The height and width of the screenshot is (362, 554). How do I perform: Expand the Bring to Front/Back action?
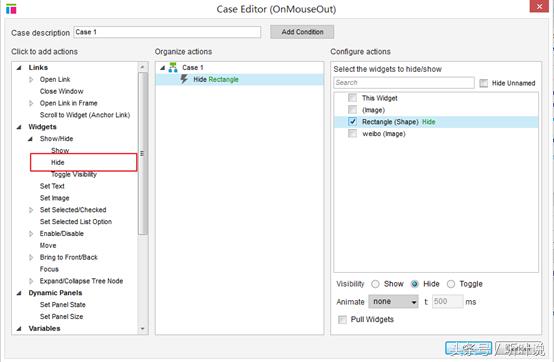click(x=31, y=257)
